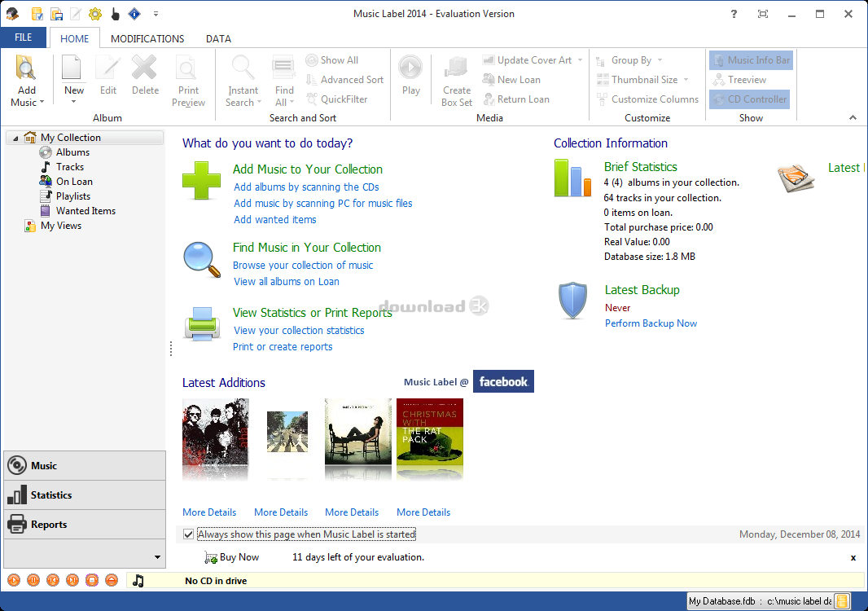Click the QuickFilter ribbon command
The image size is (868, 611).
[x=336, y=99]
